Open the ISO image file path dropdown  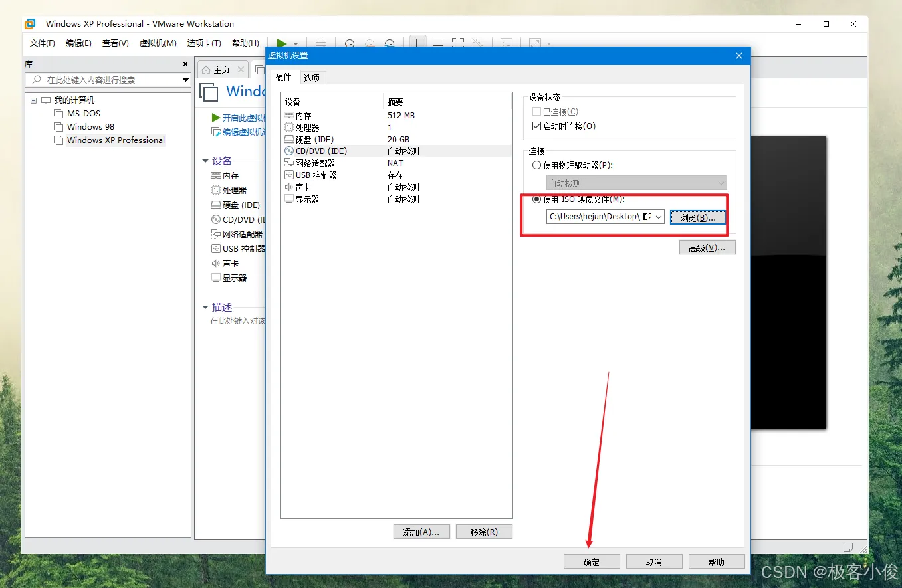pos(659,217)
